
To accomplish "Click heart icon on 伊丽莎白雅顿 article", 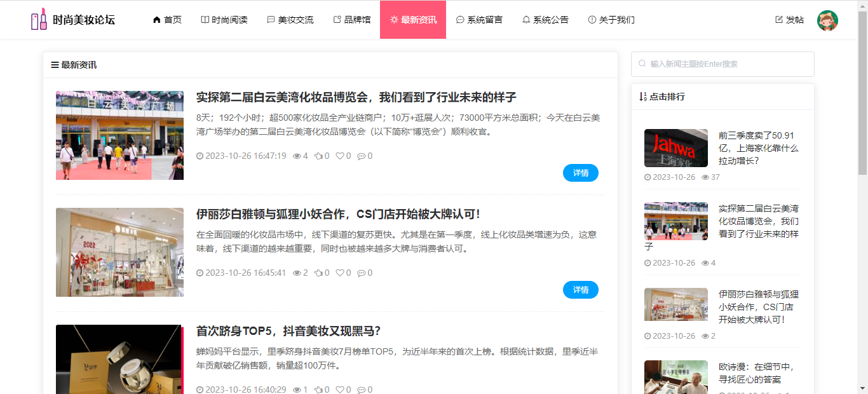I will pyautogui.click(x=339, y=273).
